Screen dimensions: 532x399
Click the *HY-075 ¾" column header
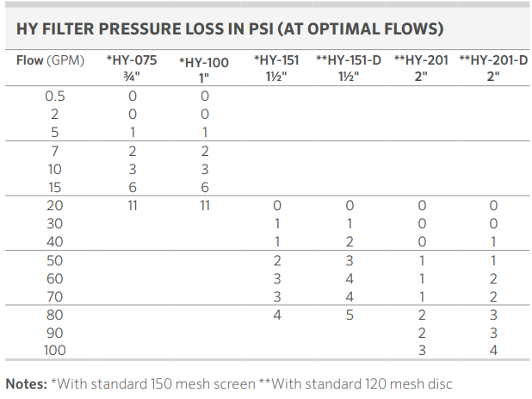(x=132, y=68)
